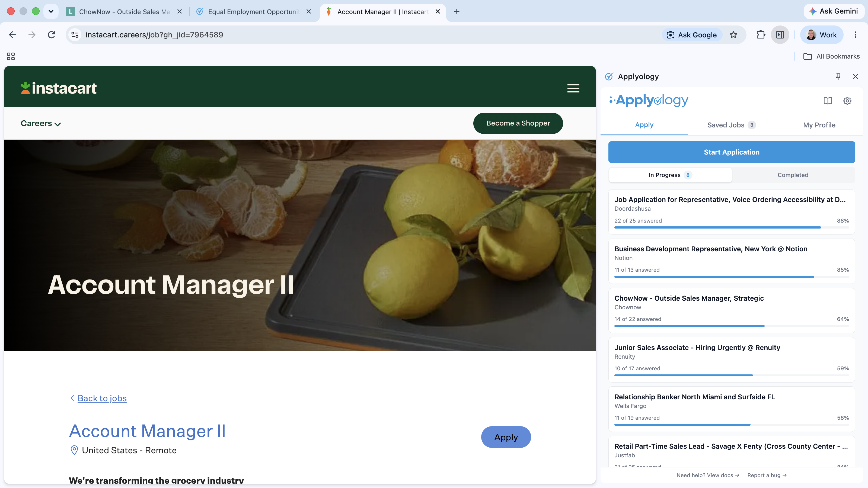Open the tab search dropdown arrow
The image size is (868, 488).
51,11
